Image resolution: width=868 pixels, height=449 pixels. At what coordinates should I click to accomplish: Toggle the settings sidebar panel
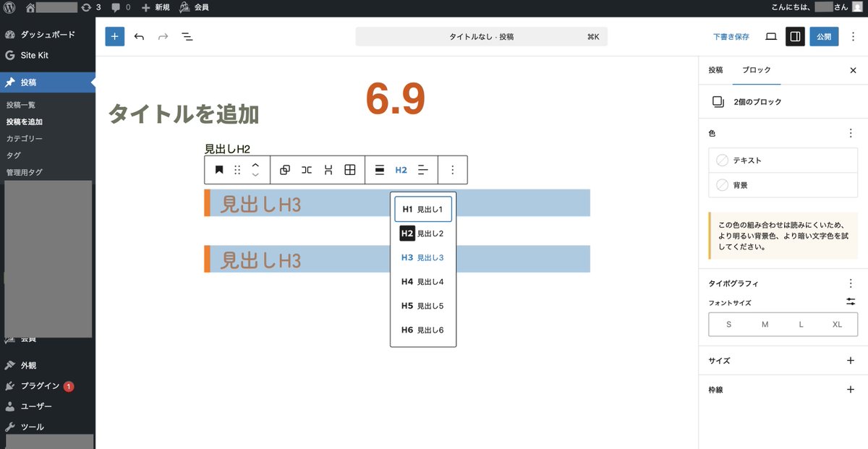point(795,36)
